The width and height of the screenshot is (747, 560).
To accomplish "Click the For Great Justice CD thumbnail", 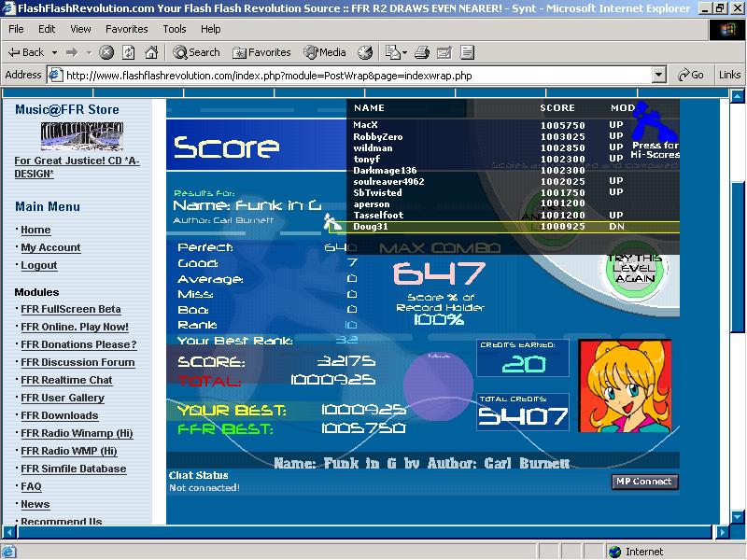I will click(81, 136).
